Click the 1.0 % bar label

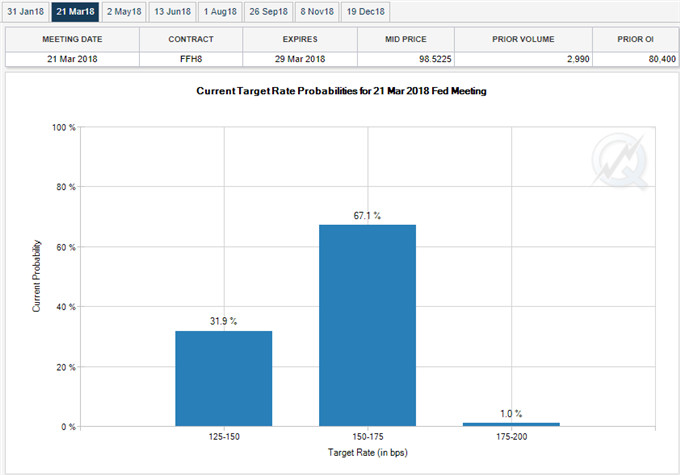tap(511, 414)
